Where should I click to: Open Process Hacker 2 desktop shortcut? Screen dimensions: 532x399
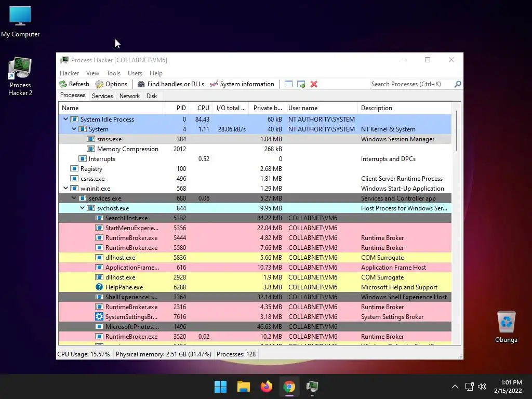click(x=20, y=77)
